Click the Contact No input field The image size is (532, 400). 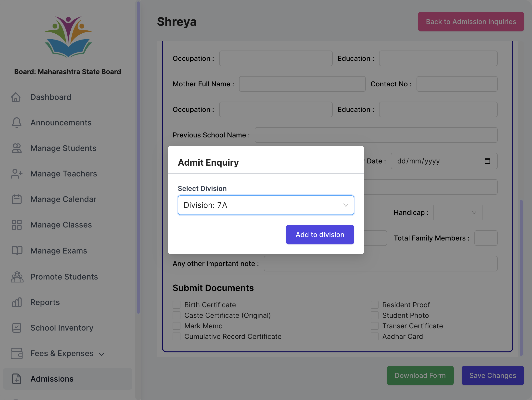tap(457, 84)
